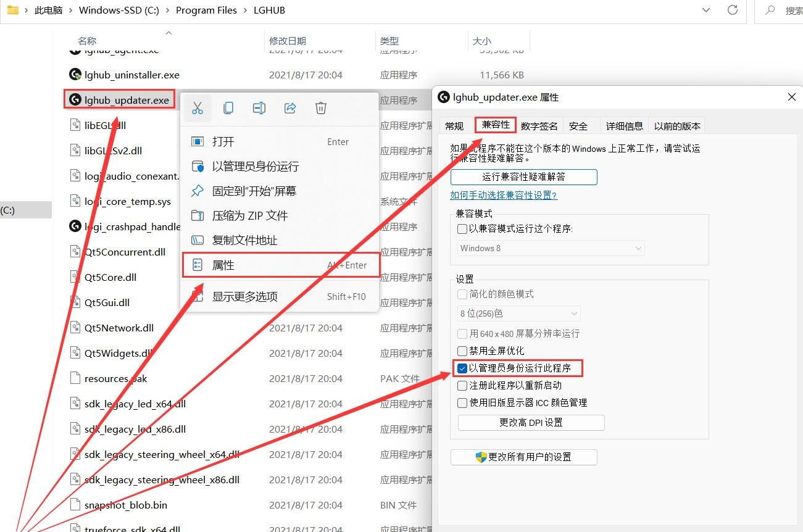Image resolution: width=803 pixels, height=532 pixels.
Task: Uncheck run this program as administrator
Action: 462,368
